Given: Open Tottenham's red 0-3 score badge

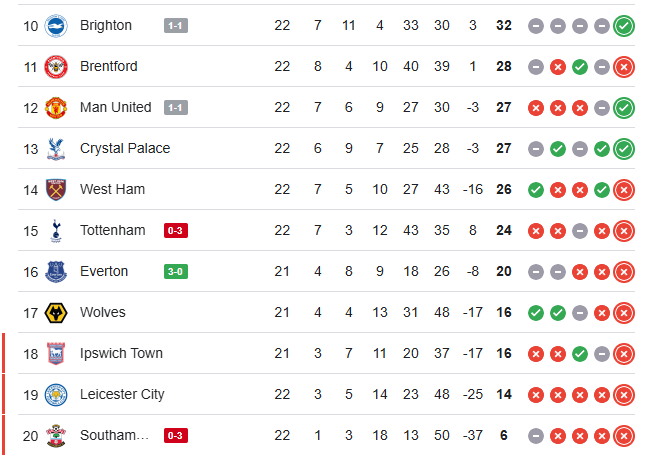Looking at the screenshot, I should pos(175,230).
